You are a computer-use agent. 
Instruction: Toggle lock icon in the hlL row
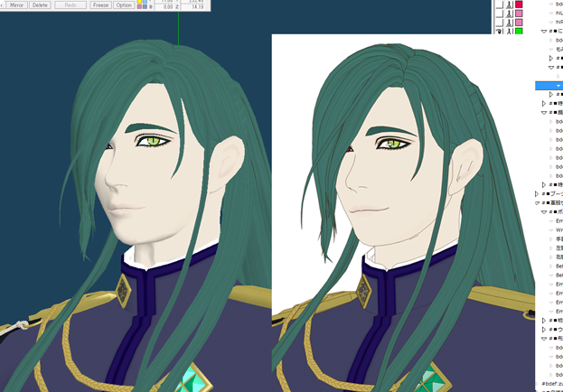509,14
